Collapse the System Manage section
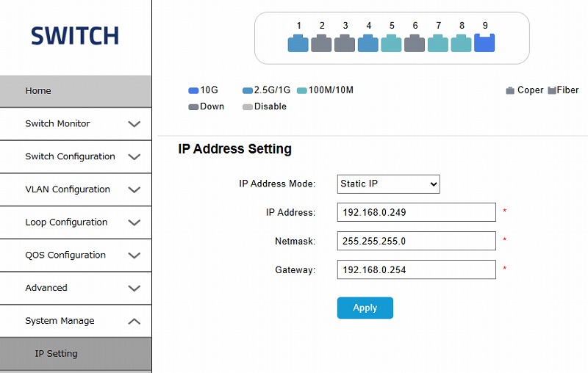This screenshot has height=373, width=588. tap(76, 321)
